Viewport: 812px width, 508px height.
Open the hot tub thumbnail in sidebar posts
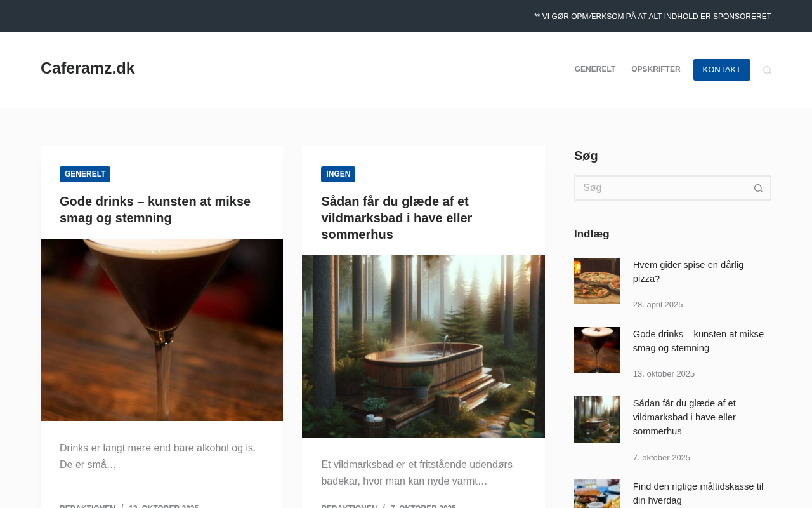(x=597, y=419)
